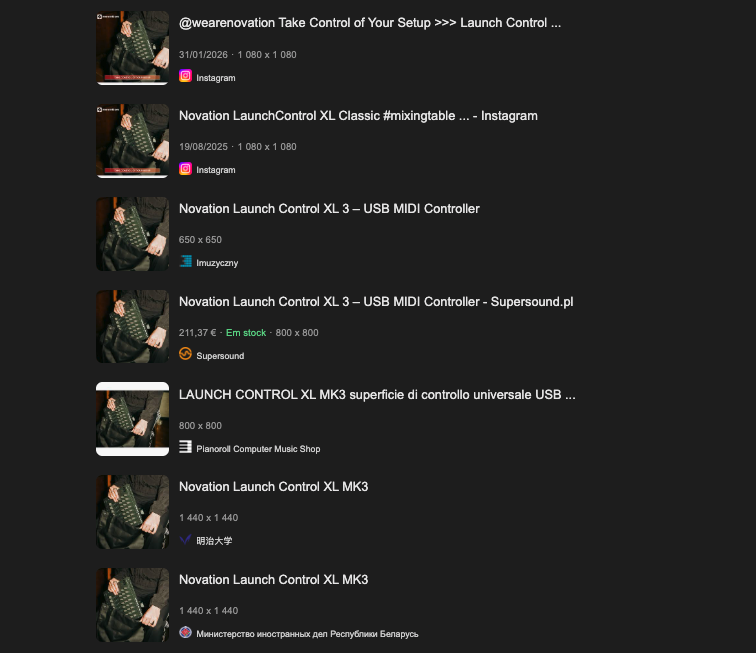Click the Belarus ministry site favicon
This screenshot has width=756, height=653.
(x=185, y=632)
